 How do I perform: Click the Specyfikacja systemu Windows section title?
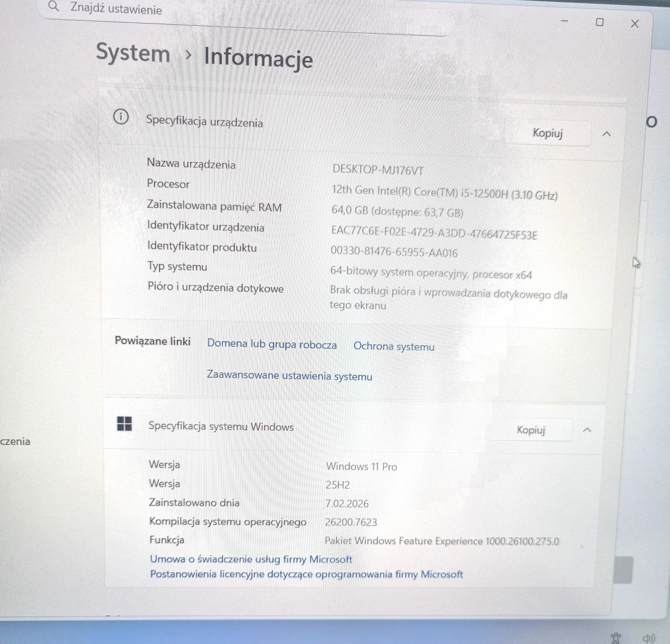(x=221, y=426)
